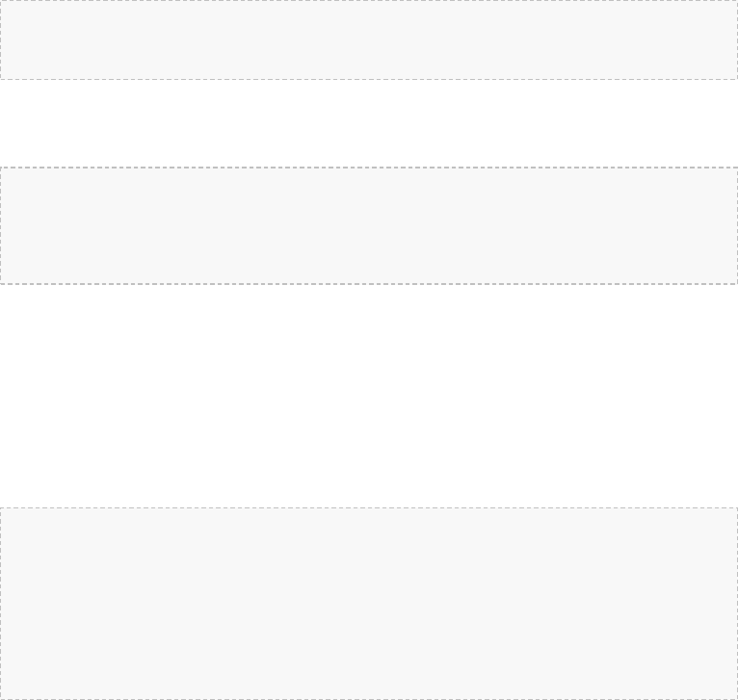The width and height of the screenshot is (738, 700).
Task: Click the tallest gray dashed-border box
Action: click(369, 603)
